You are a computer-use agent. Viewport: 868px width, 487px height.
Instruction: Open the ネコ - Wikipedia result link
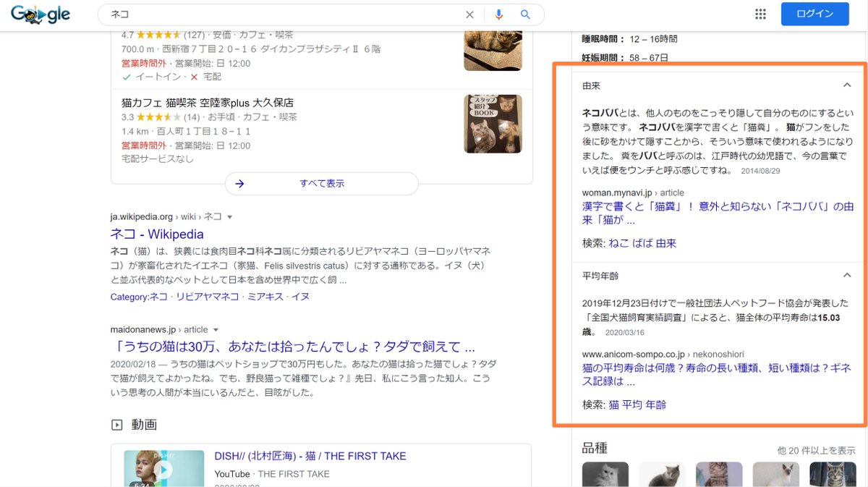[156, 234]
